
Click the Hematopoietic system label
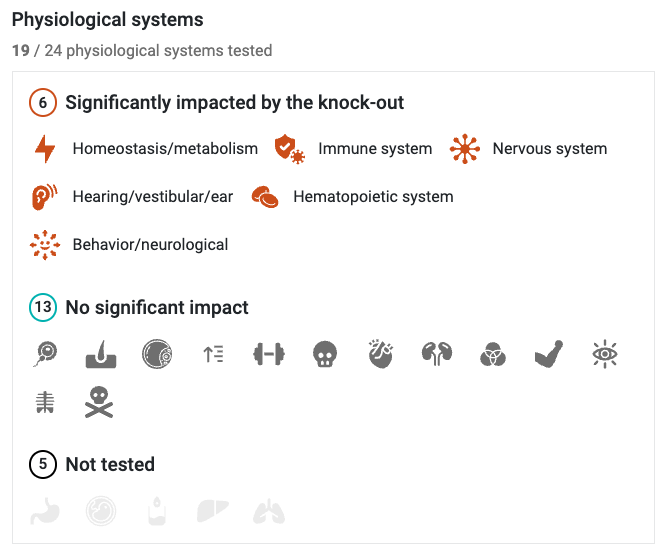(x=373, y=197)
